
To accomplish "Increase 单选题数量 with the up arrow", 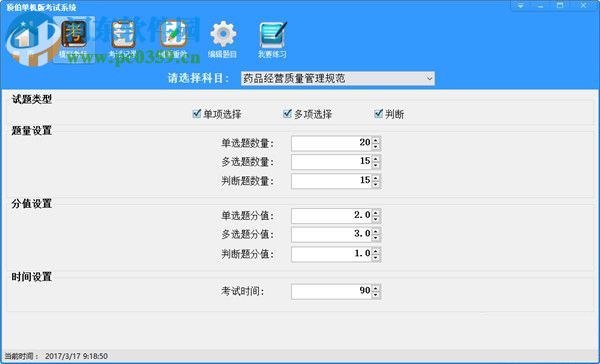I will pos(376,140).
